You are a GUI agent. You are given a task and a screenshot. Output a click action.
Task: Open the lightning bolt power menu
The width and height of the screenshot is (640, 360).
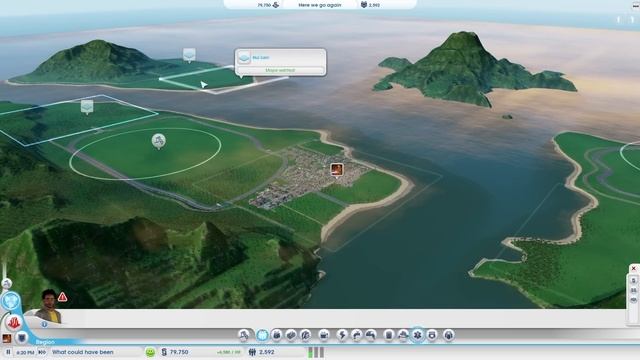point(342,335)
